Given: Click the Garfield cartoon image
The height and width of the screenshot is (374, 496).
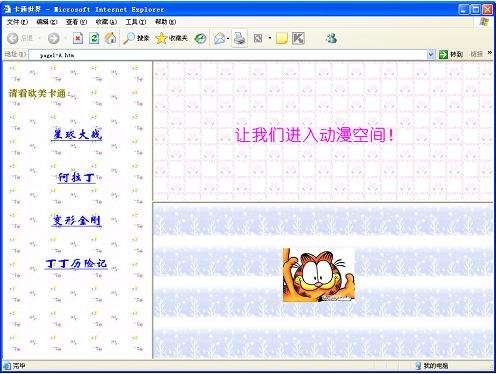Looking at the screenshot, I should [x=319, y=275].
